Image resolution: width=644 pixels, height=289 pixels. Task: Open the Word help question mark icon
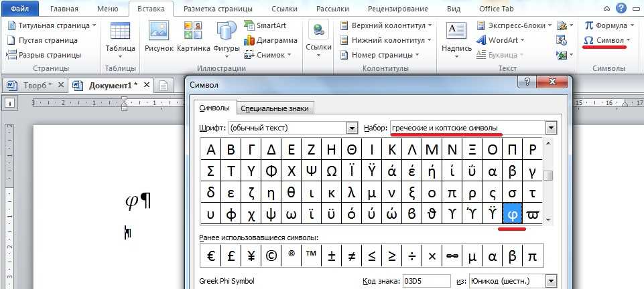point(623,7)
